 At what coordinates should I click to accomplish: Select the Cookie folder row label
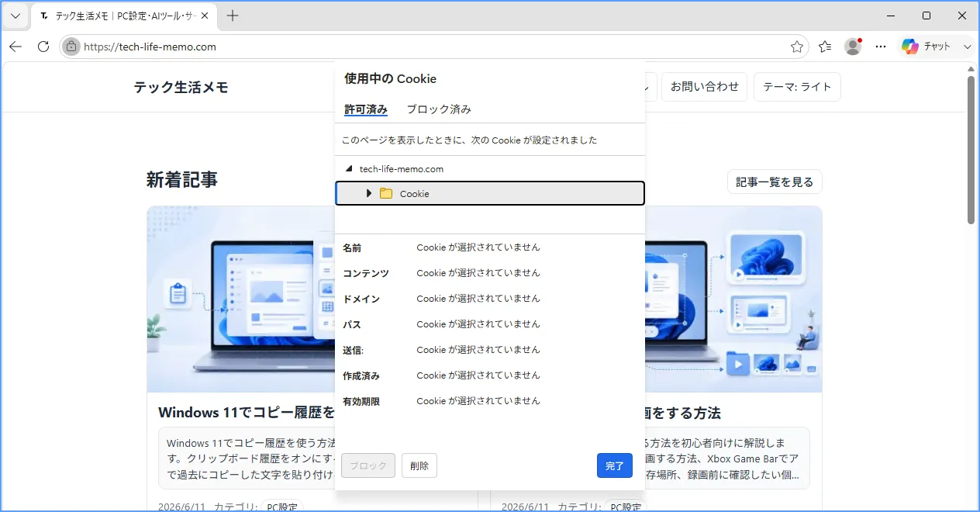coord(414,194)
